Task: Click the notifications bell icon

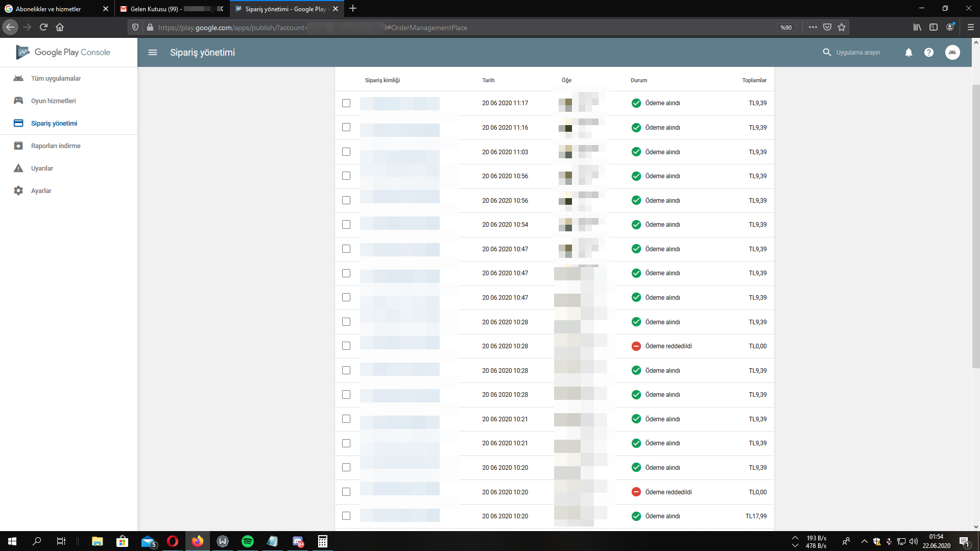Action: coord(909,52)
